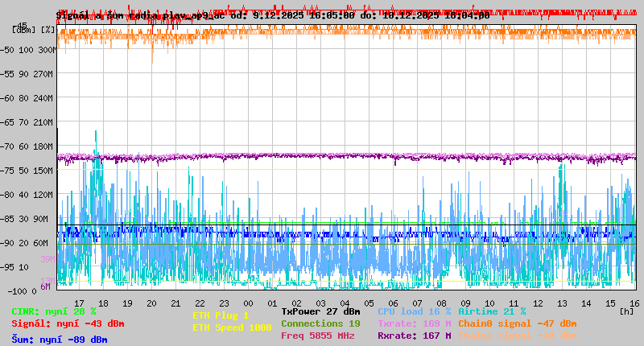Click hour '05' on the time axis

point(369,303)
